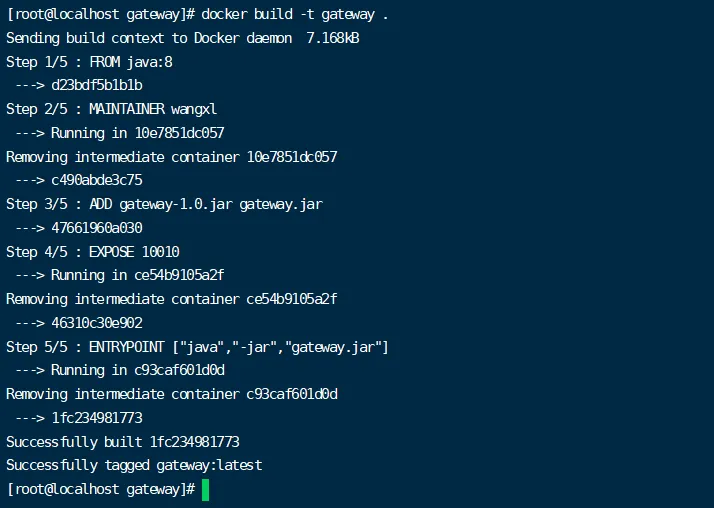Screen dimensions: 714x508
Task: Click the MAINTAINER wangxl step line
Action: tap(112, 109)
